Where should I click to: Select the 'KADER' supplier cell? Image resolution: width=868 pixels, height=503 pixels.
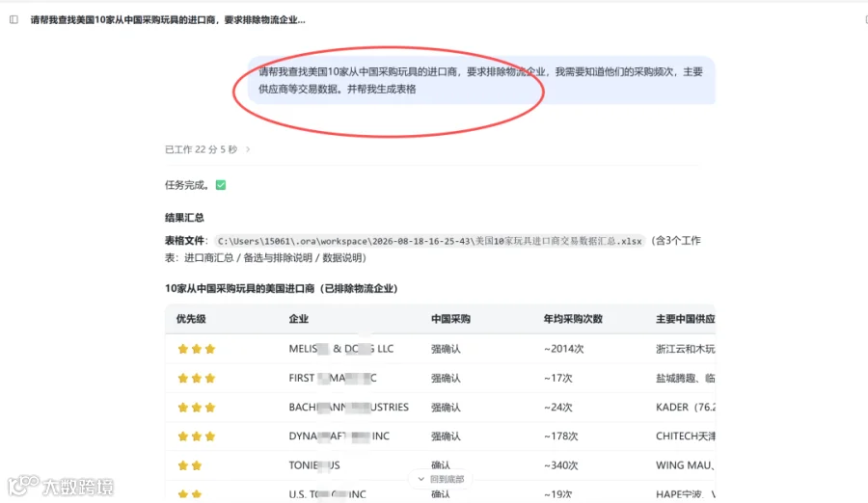686,408
